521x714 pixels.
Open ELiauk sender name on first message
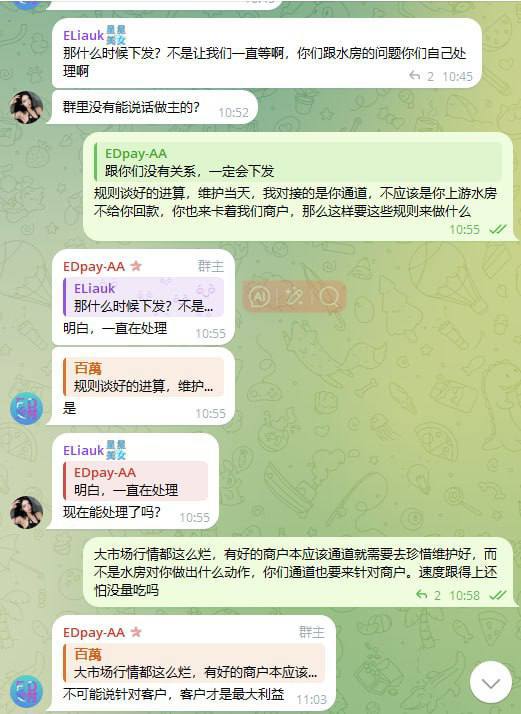(x=83, y=36)
